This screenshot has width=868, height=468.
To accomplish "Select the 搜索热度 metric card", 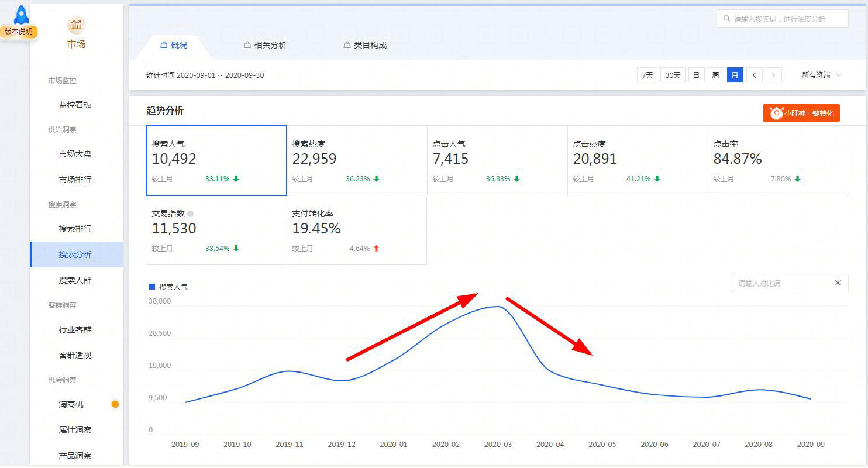I will pyautogui.click(x=357, y=160).
